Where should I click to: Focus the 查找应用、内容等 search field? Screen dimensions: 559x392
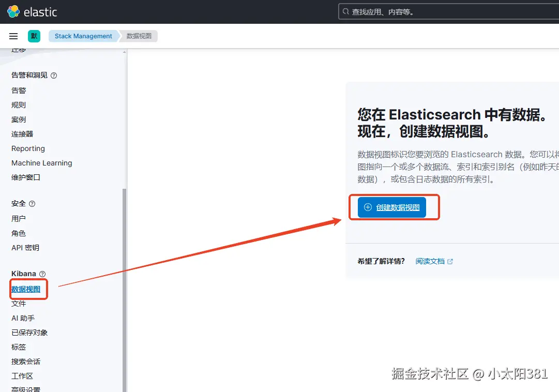[x=448, y=12]
